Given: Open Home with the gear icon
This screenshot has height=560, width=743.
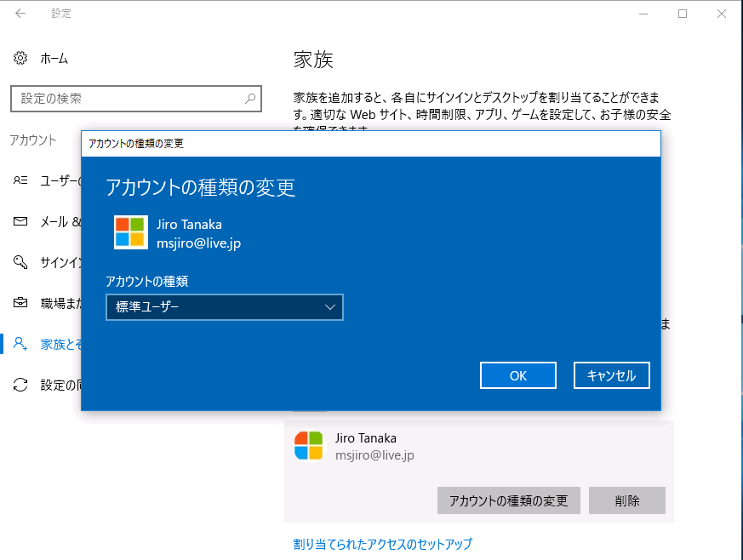Looking at the screenshot, I should (x=20, y=58).
